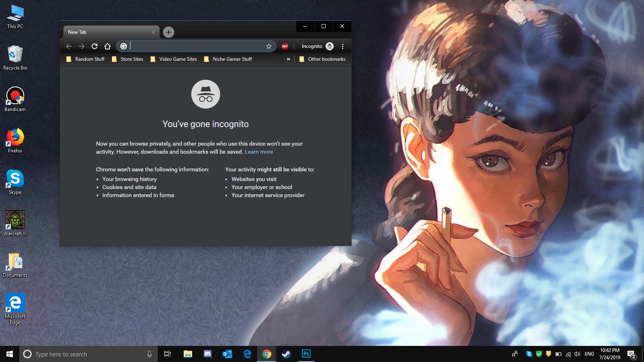Select the Warcraft III desktop shortcut
This screenshot has height=362, width=644.
(15, 223)
